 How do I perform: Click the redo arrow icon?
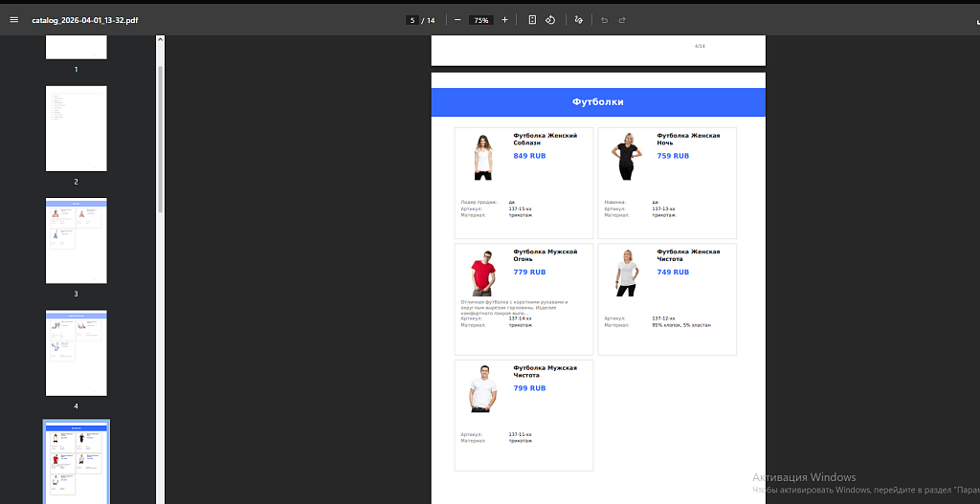tap(622, 20)
